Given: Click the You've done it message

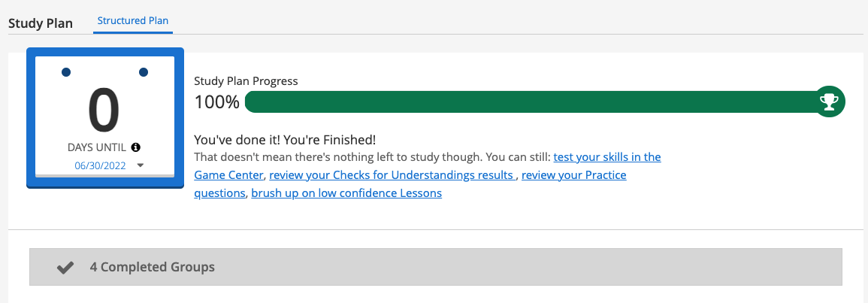Looking at the screenshot, I should pyautogui.click(x=285, y=140).
